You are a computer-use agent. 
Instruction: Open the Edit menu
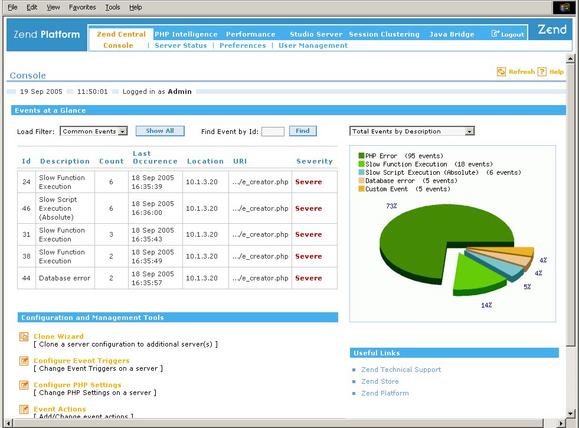pos(32,7)
